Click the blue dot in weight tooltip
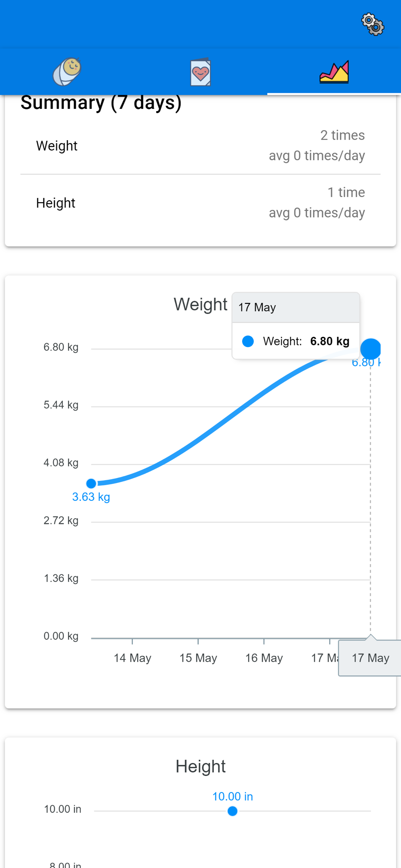The width and height of the screenshot is (401, 868). click(248, 341)
